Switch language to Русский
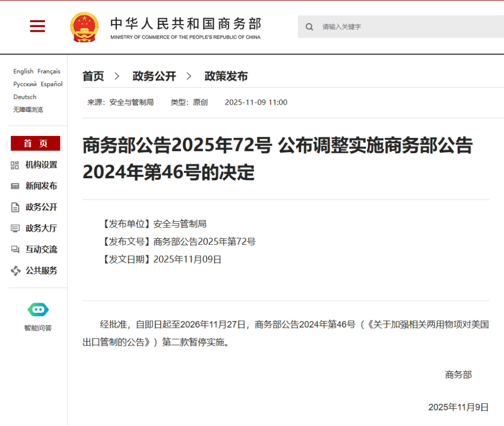This screenshot has width=504, height=426. tap(25, 84)
